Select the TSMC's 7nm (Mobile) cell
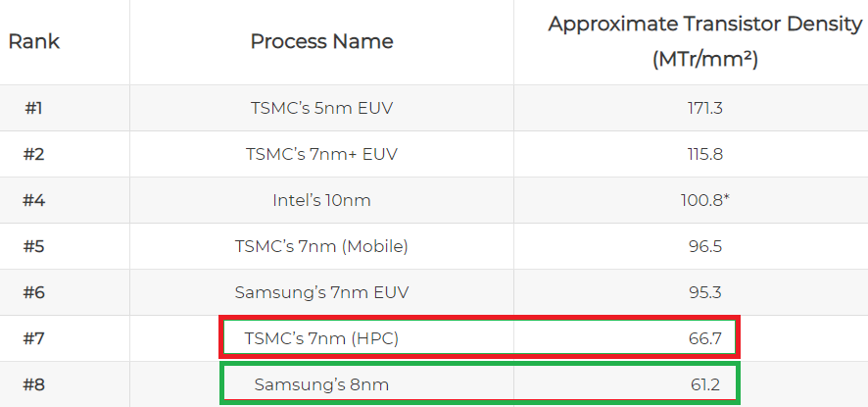868x407 pixels. coord(321,245)
